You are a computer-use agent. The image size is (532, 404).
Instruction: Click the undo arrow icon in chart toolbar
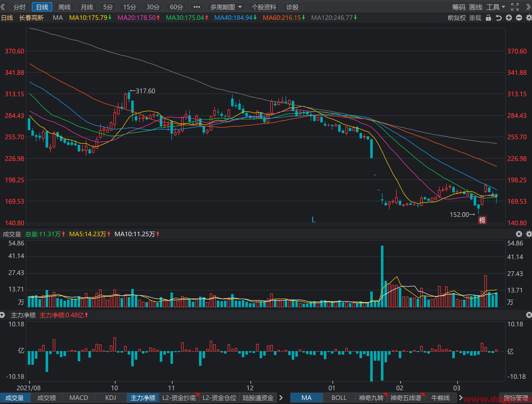coord(498,18)
